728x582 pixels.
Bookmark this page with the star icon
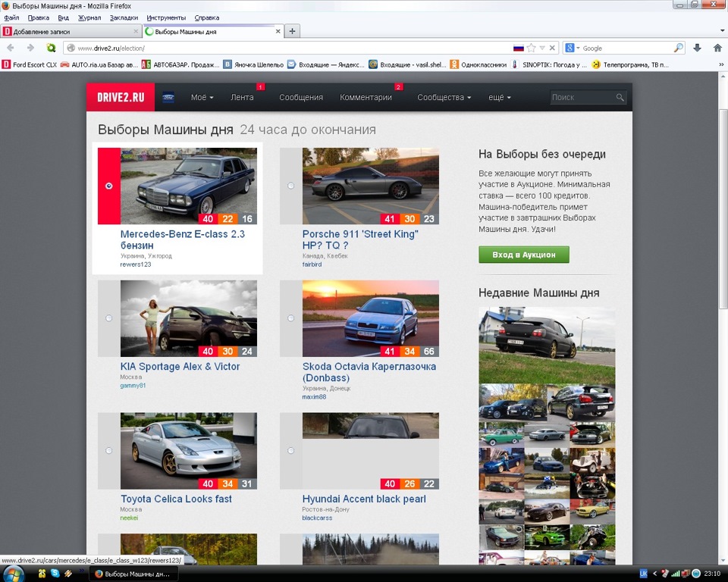tap(531, 48)
